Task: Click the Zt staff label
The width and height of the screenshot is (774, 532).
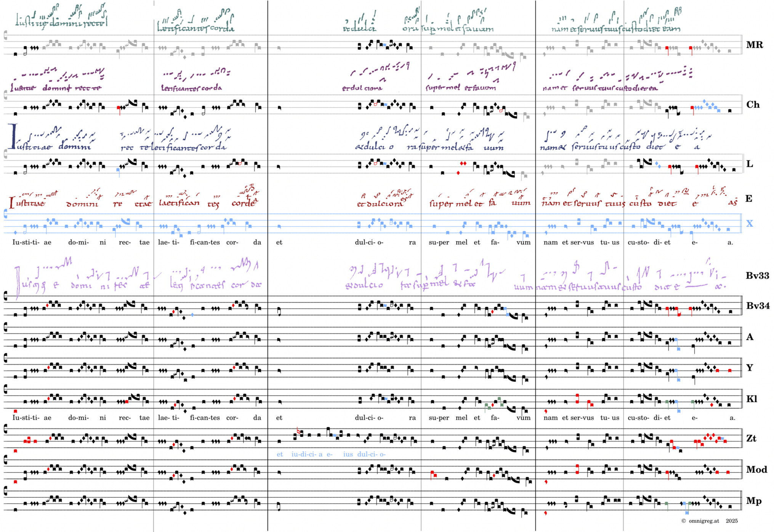Action: [751, 438]
